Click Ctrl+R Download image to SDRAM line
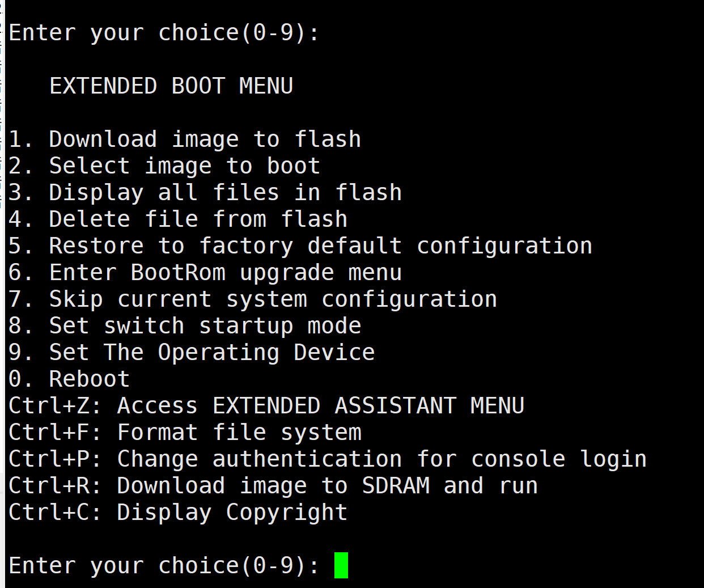The height and width of the screenshot is (588, 704). pos(273,486)
